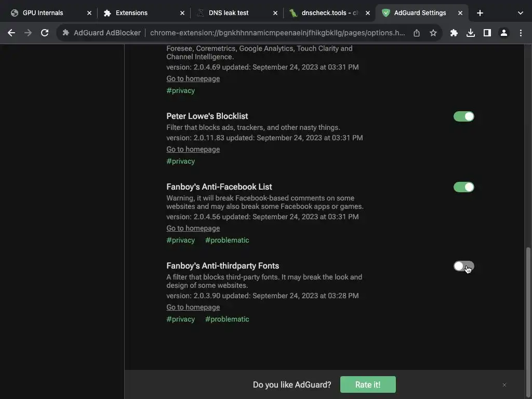Open the Extensions puzzle icon menu
532x399 pixels.
(454, 33)
